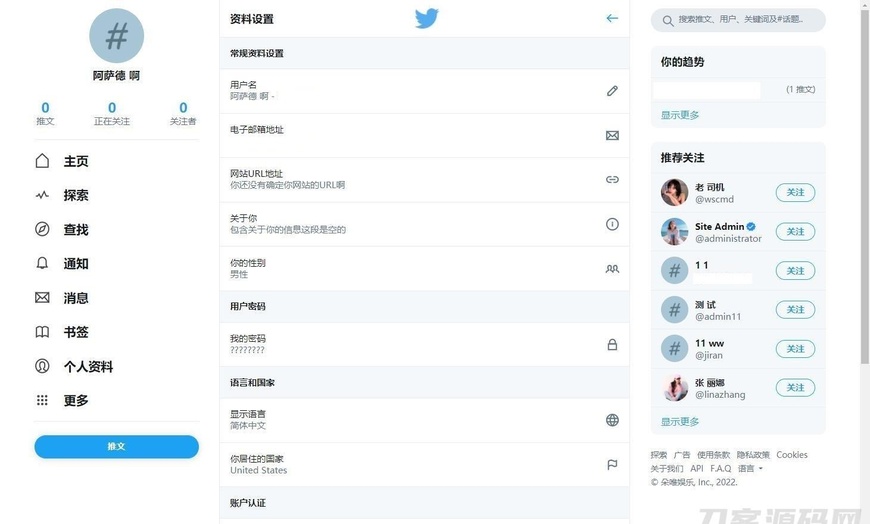This screenshot has width=870, height=524.
Task: Open 隐私政策 link in footer
Action: coord(753,455)
